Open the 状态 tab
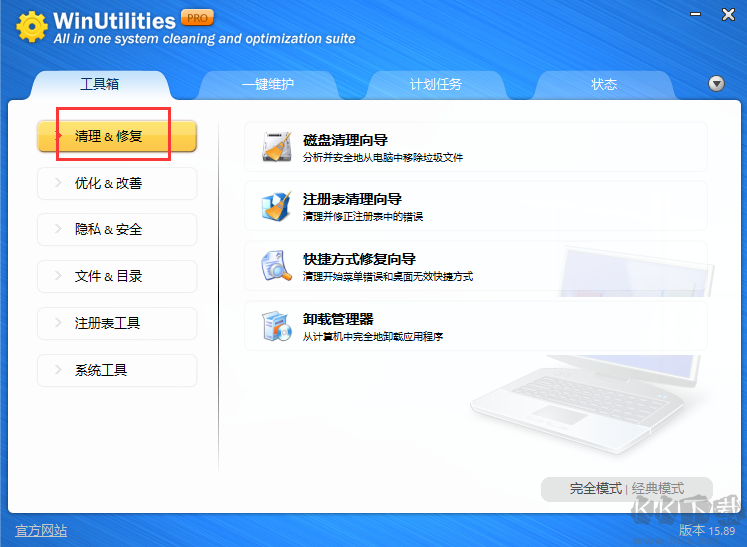The image size is (747, 547). 604,85
